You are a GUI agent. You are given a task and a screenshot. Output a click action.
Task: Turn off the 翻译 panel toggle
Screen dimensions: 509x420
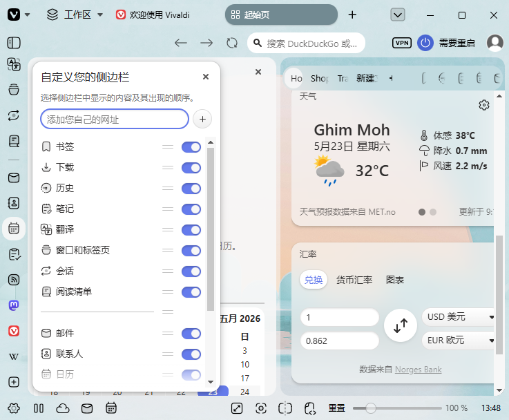point(191,230)
